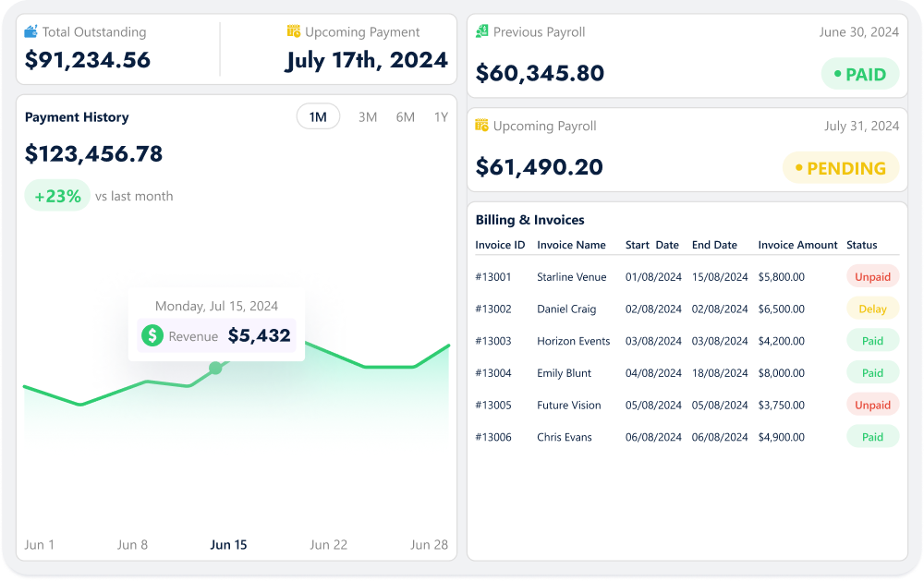Select the 1M time range
The image size is (924, 582).
coord(318,117)
